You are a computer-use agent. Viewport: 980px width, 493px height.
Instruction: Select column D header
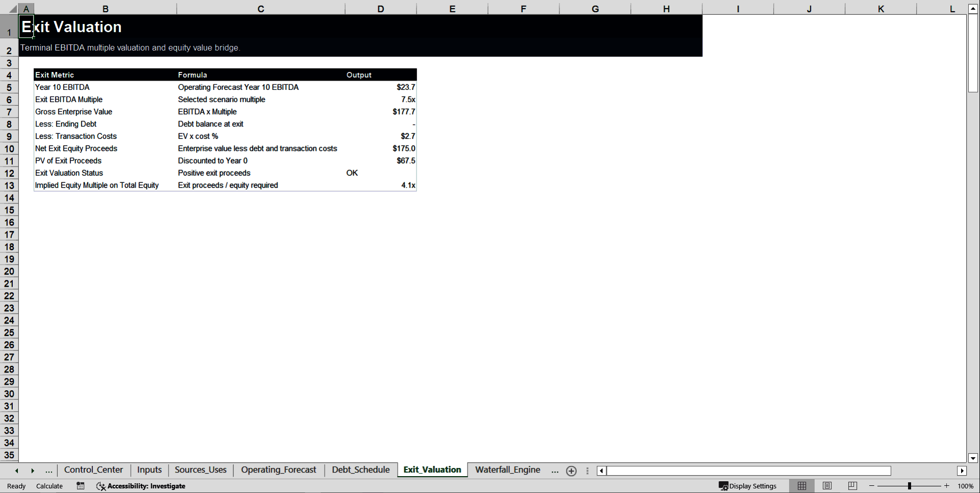point(381,9)
